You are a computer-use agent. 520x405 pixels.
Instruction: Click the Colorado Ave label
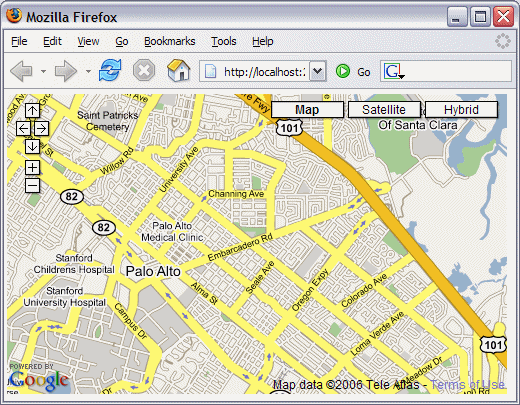tap(364, 290)
